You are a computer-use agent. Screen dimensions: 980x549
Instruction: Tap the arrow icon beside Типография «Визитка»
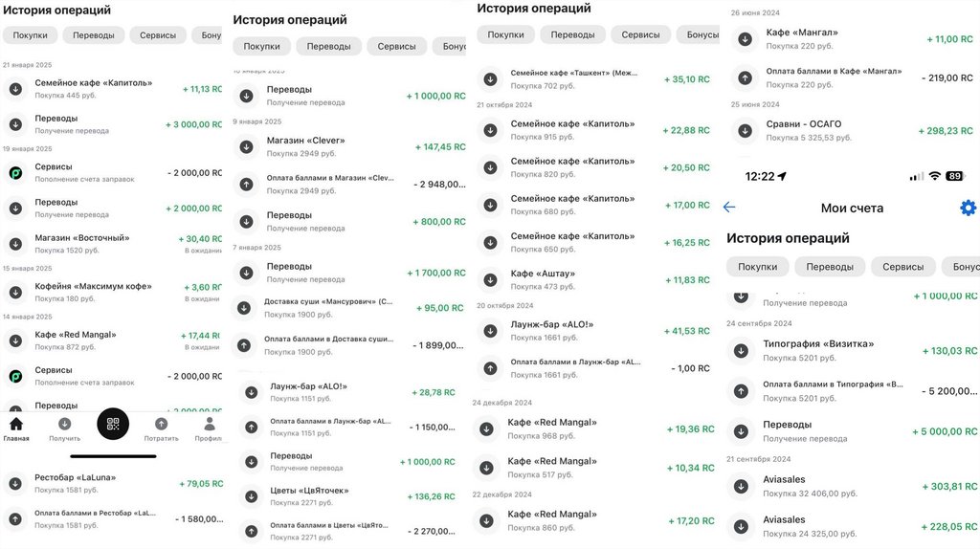(x=741, y=350)
